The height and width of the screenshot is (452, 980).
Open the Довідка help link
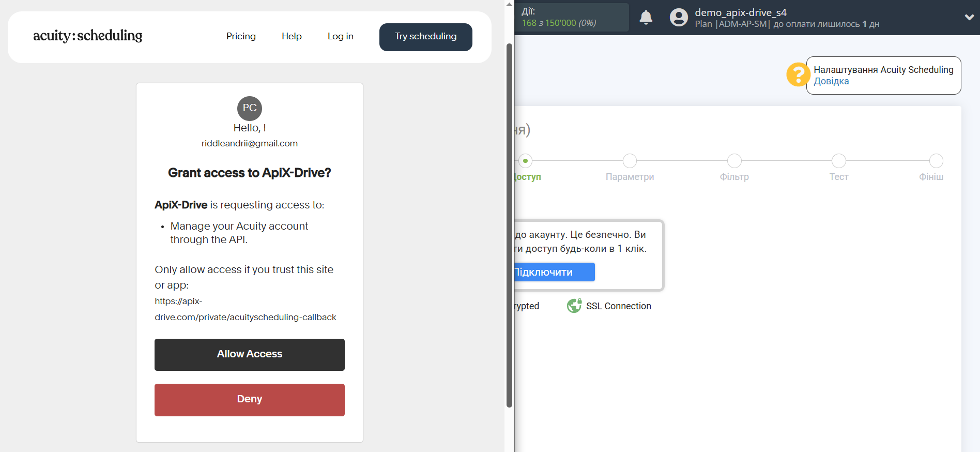[831, 81]
